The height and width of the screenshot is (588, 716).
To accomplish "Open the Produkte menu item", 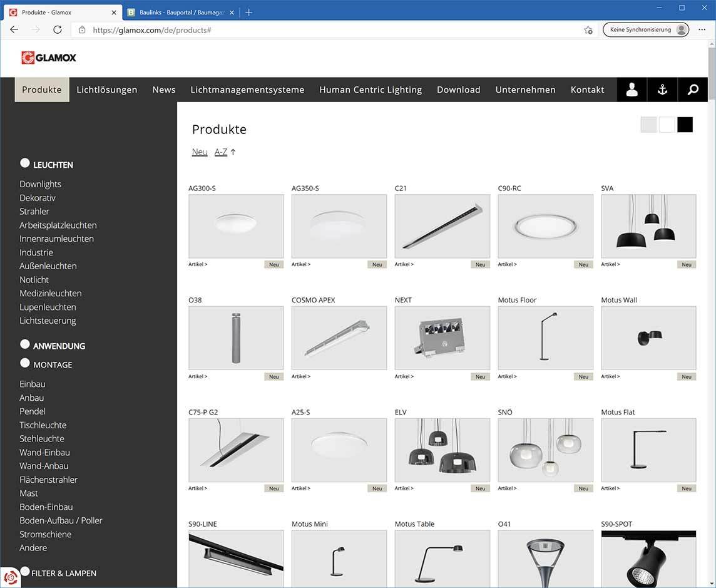I will [x=42, y=90].
